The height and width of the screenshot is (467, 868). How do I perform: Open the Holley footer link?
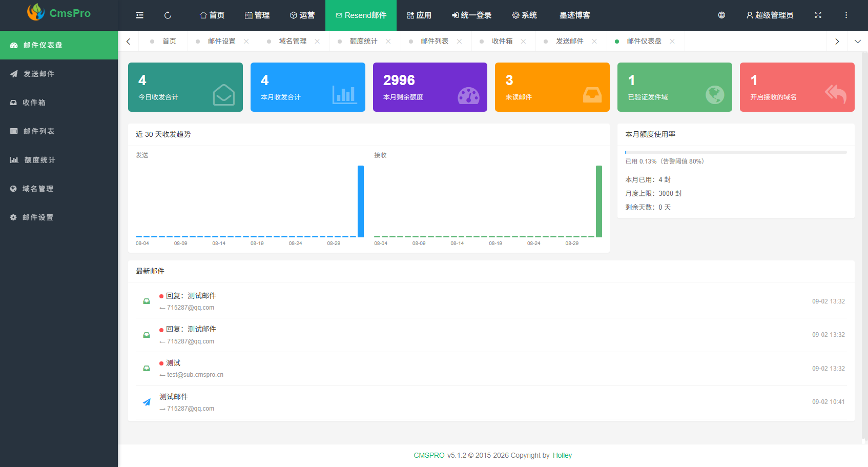(x=562, y=455)
